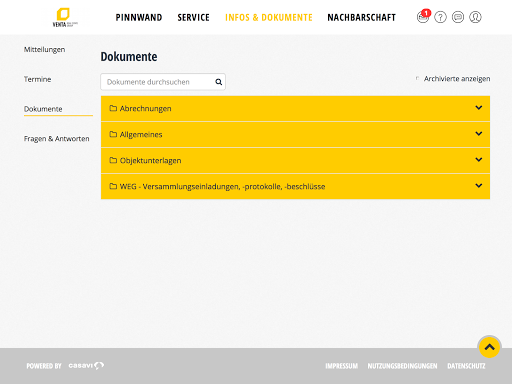Viewport: 512px width, 384px height.
Task: Enable Archivierte anzeigen checkbox
Action: pyautogui.click(x=417, y=79)
